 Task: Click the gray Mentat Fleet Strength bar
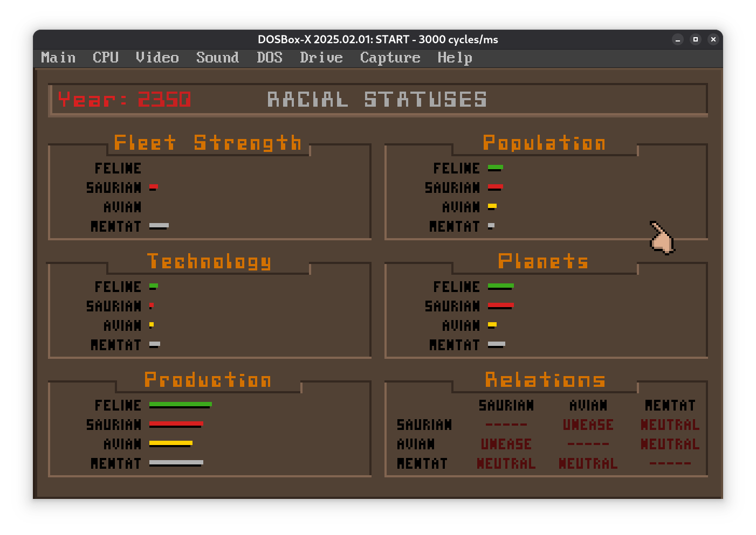(159, 226)
